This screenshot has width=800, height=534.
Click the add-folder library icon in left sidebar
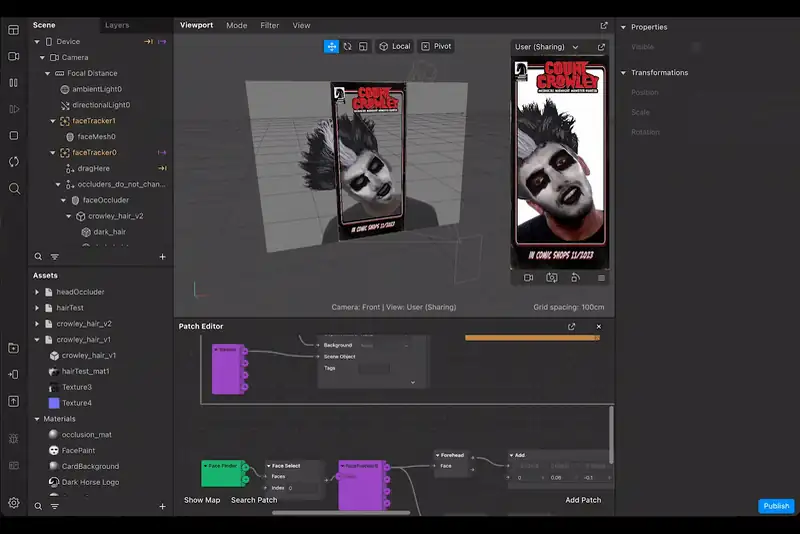click(x=14, y=348)
